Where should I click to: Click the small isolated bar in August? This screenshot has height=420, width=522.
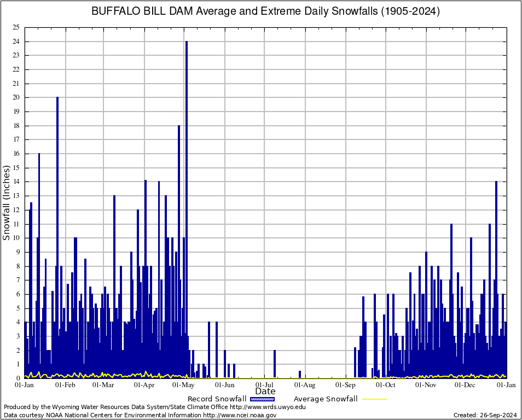pyautogui.click(x=300, y=374)
